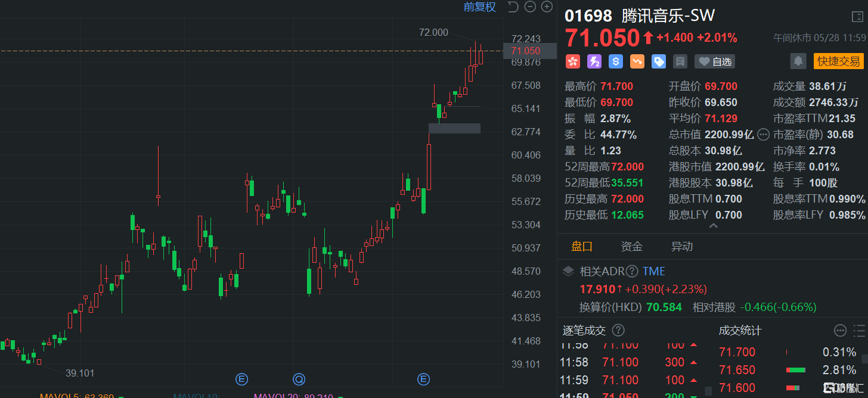The image size is (868, 398).
Task: Switch to the 盘口 tab
Action: [x=582, y=247]
